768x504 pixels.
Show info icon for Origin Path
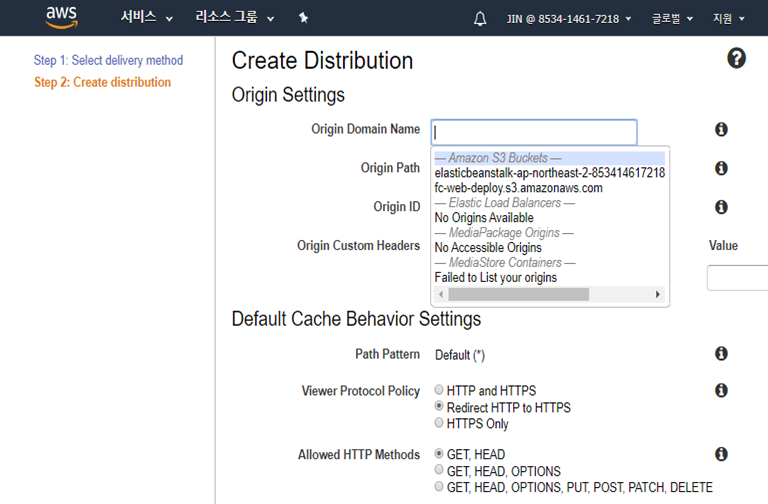pos(721,168)
